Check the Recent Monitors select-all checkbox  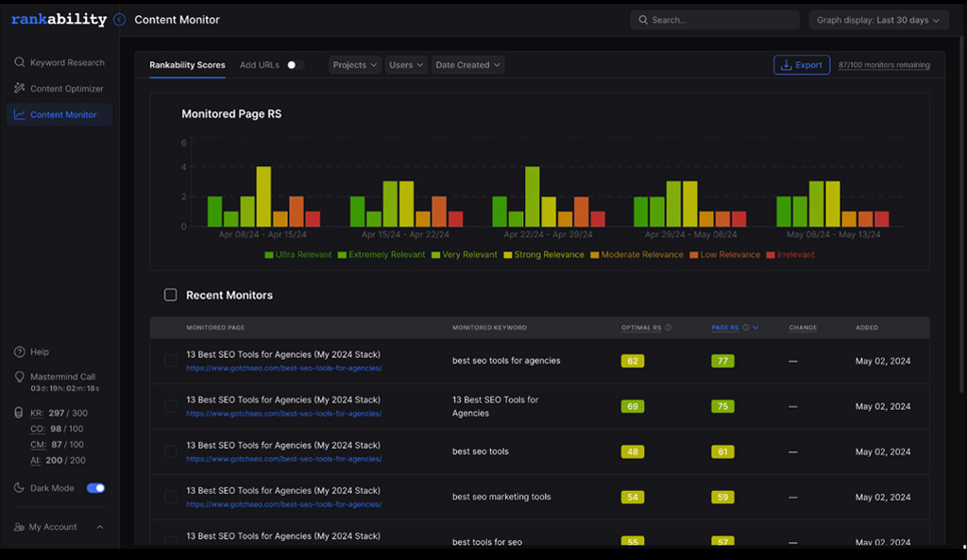coord(171,295)
